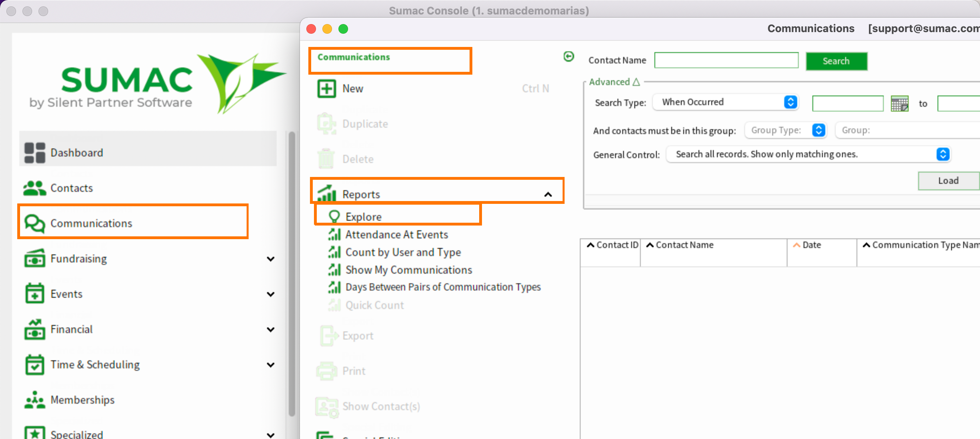980x439 pixels.
Task: Click the Duplicate icon
Action: pos(326,124)
